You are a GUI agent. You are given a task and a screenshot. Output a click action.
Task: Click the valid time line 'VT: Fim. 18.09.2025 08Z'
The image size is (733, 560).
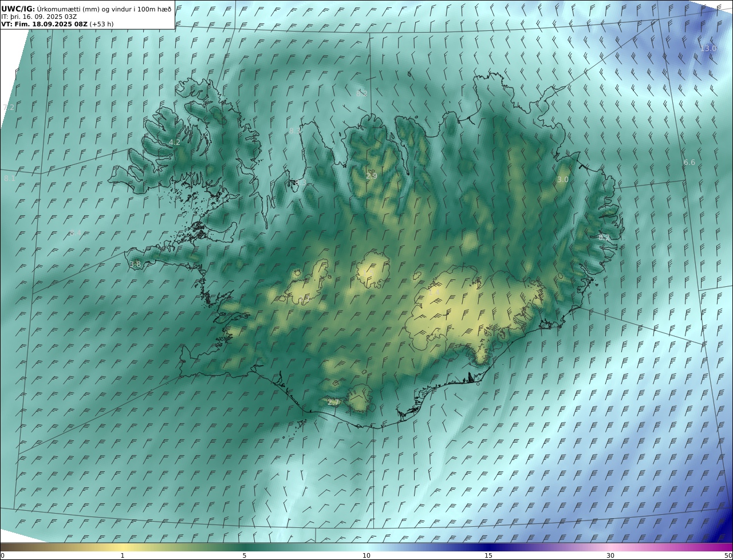click(x=44, y=25)
